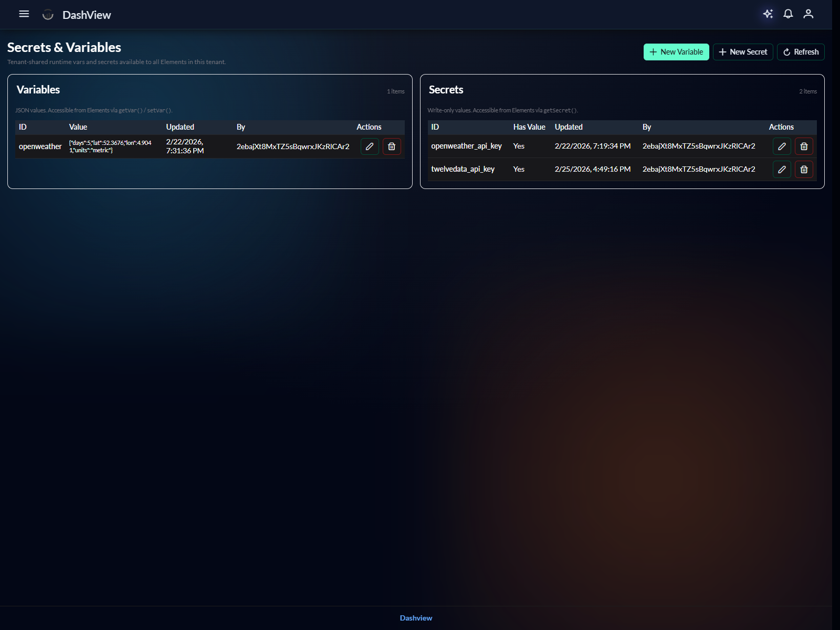Open the user account profile icon
Screen dimensions: 840x630
pyautogui.click(x=808, y=14)
